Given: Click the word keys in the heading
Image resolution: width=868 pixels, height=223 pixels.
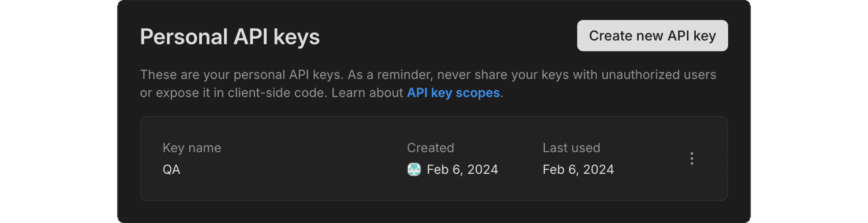Looking at the screenshot, I should click(x=296, y=37).
